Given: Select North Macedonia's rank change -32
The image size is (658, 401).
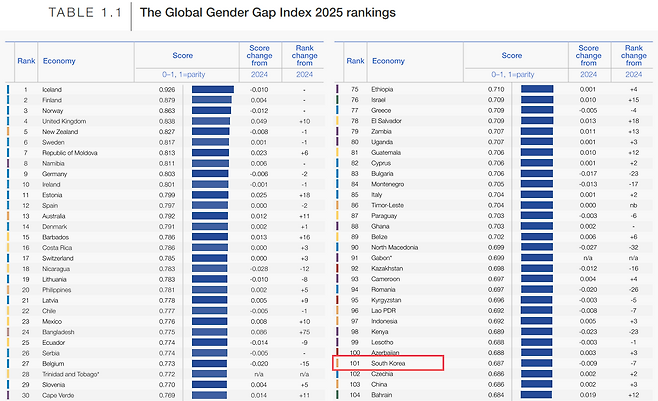Looking at the screenshot, I should 634,247.
